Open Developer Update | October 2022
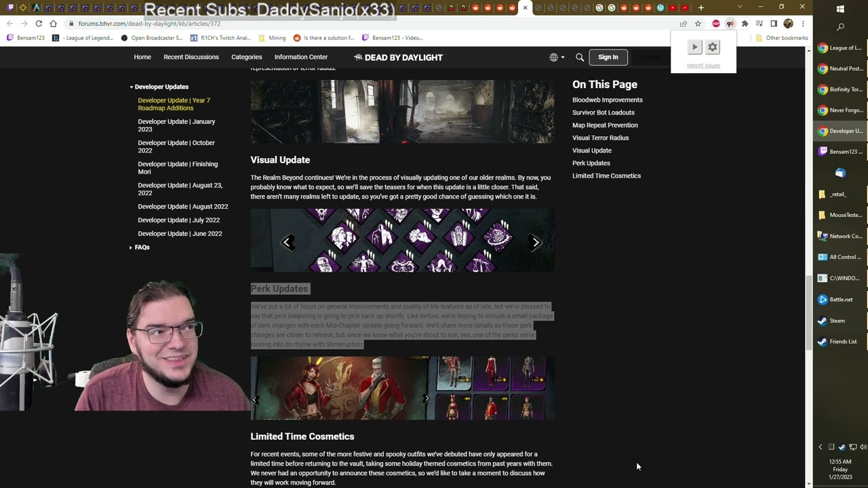The width and height of the screenshot is (868, 488). (x=176, y=146)
